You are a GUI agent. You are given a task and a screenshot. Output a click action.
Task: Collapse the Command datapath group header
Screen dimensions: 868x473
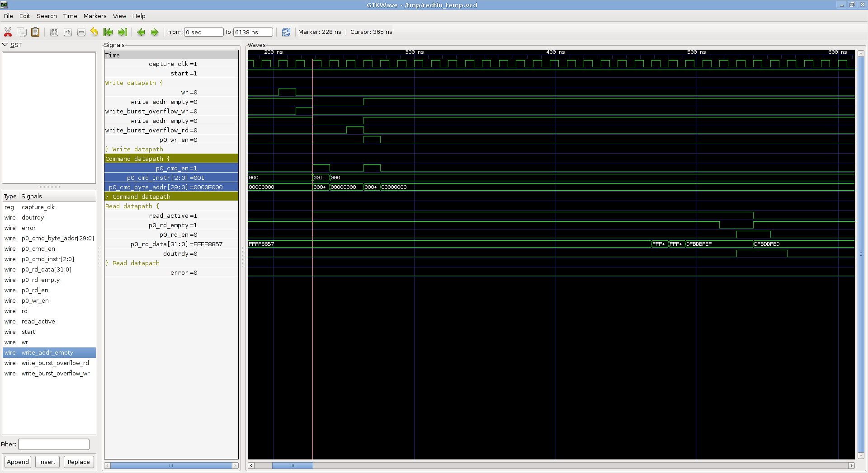pyautogui.click(x=137, y=159)
